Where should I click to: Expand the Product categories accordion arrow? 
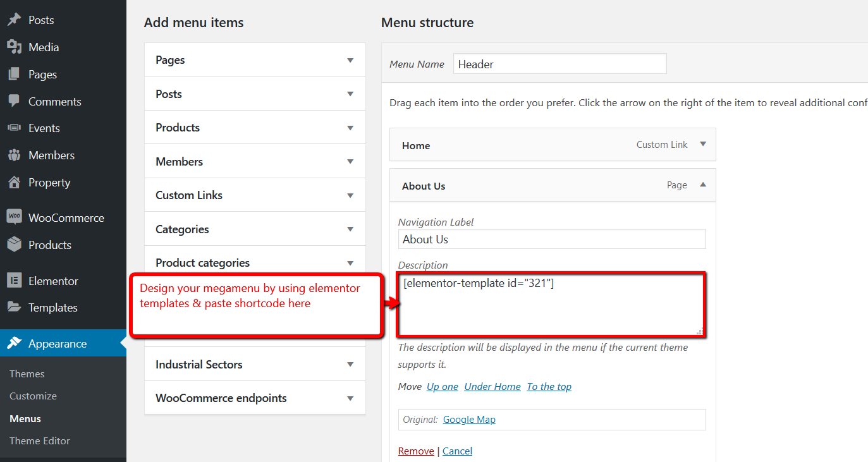coord(350,263)
